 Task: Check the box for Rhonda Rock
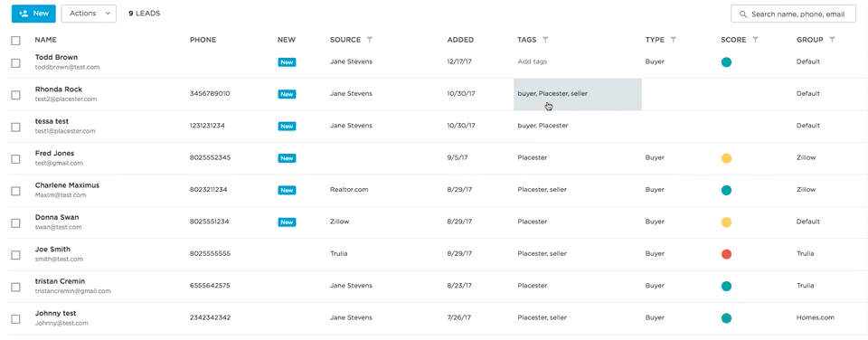tap(15, 95)
